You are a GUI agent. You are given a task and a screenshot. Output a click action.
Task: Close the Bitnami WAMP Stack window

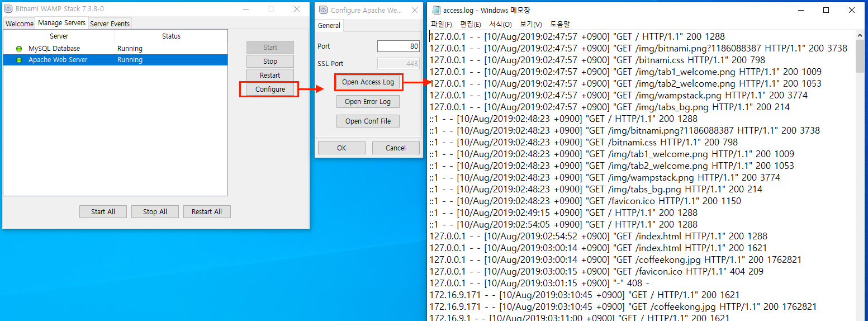(297, 9)
